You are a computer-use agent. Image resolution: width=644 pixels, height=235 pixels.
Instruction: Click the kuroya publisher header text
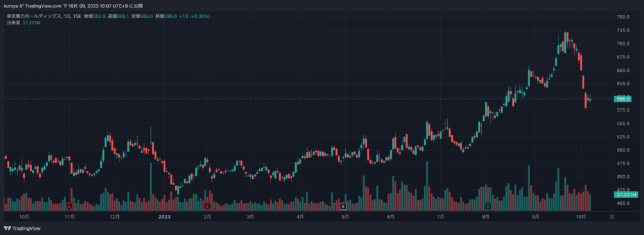click(x=73, y=6)
